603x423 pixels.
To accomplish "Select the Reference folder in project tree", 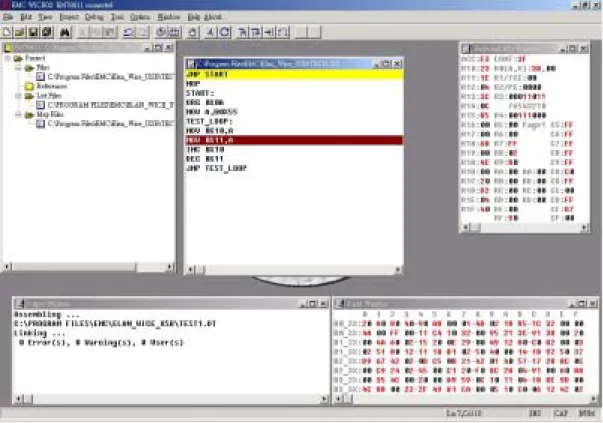I will (x=52, y=86).
